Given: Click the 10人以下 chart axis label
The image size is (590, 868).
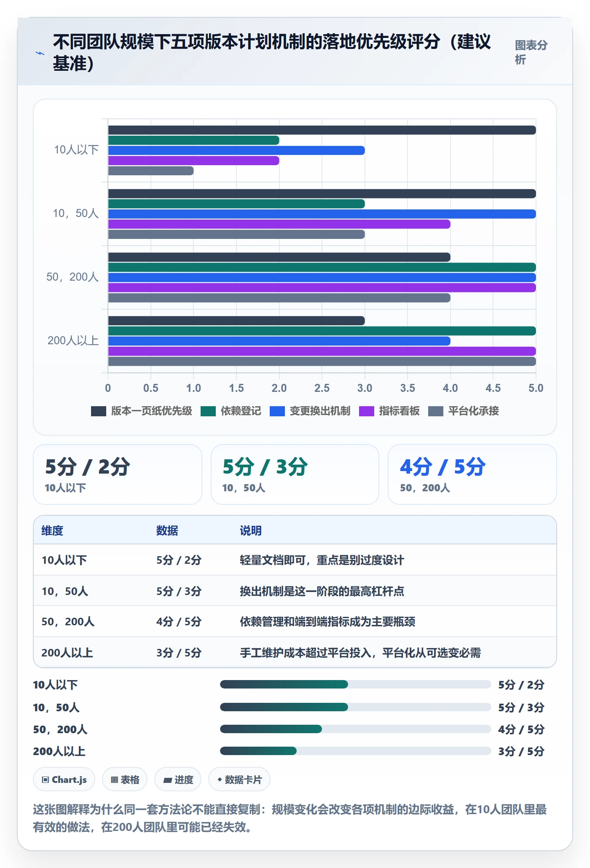Looking at the screenshot, I should (76, 150).
